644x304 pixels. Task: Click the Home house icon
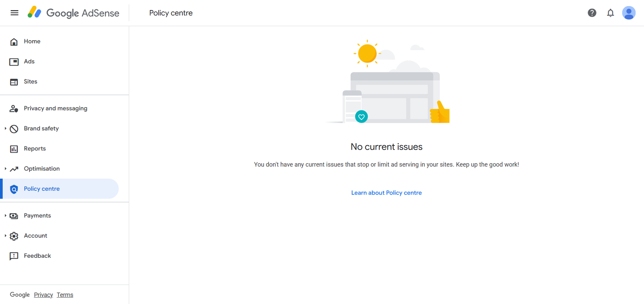click(14, 42)
